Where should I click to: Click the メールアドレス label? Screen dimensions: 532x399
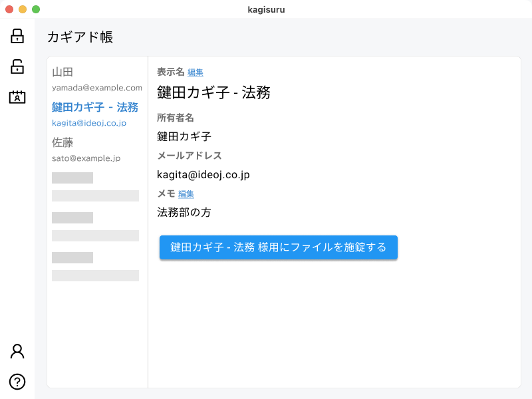[190, 156]
